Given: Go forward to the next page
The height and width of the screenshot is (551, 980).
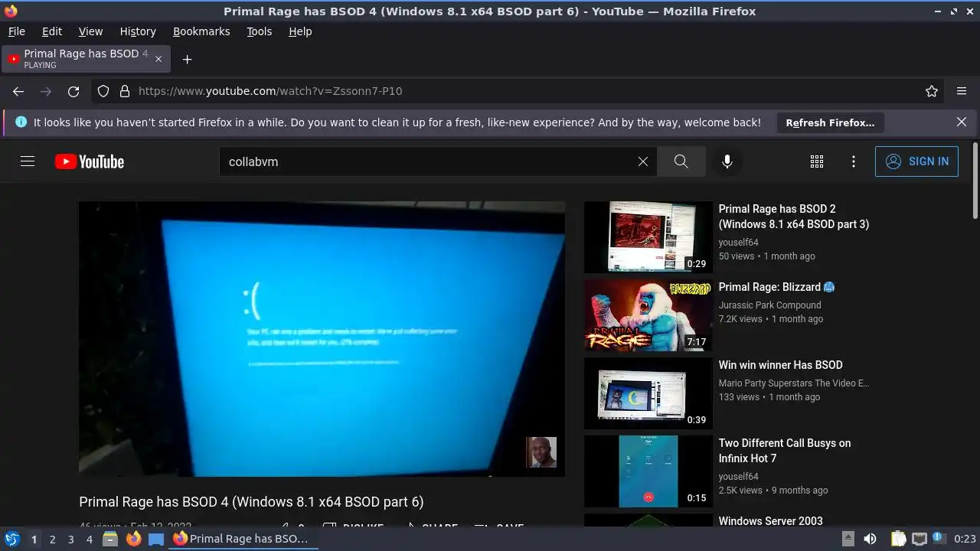Looking at the screenshot, I should point(46,91).
